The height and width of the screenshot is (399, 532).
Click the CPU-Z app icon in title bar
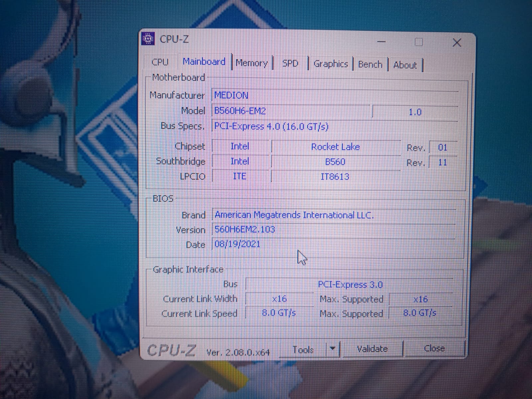[x=148, y=39]
